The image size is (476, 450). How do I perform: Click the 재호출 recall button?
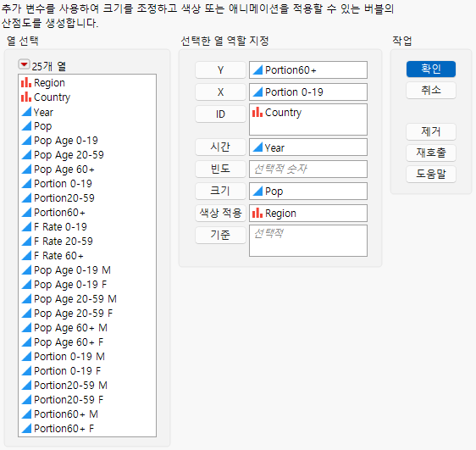(431, 153)
